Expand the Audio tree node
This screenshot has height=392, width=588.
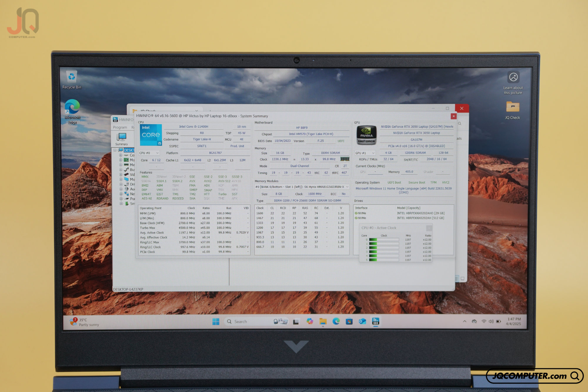pos(121,189)
